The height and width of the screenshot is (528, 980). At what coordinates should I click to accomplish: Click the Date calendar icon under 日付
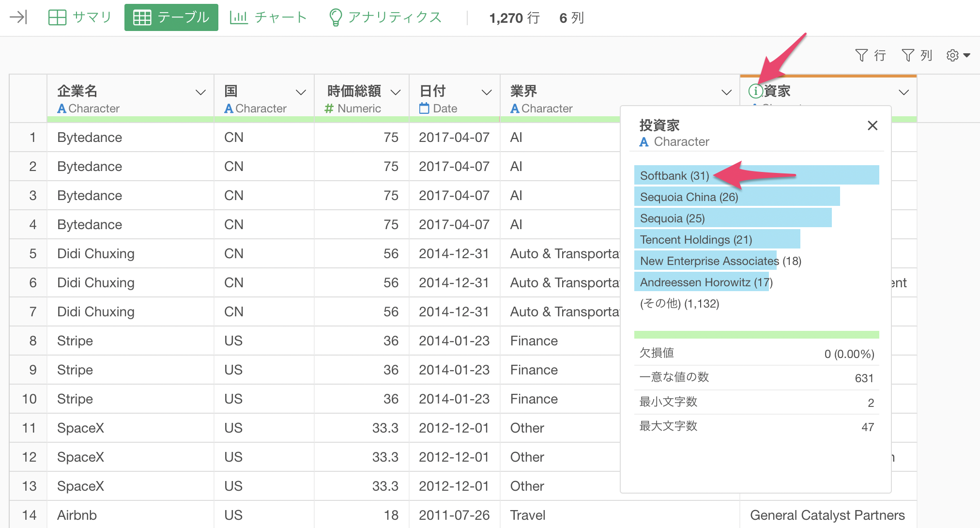(x=424, y=109)
